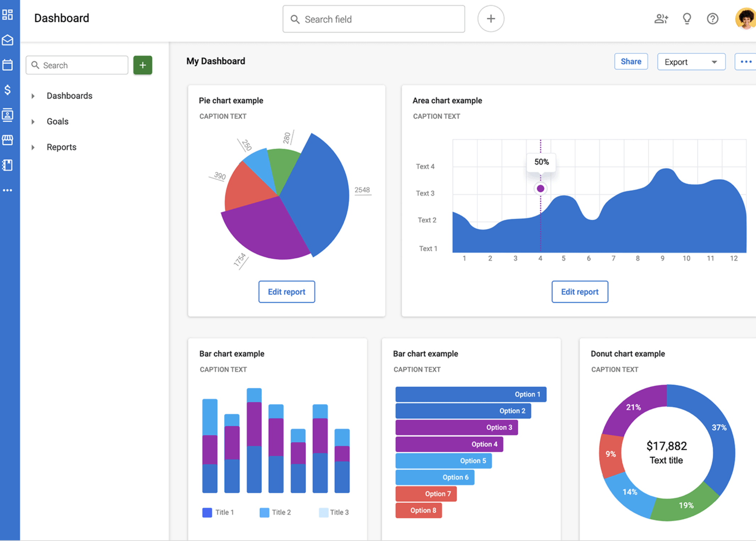
Task: Click the sidebar three-dot overflow icon
Action: (x=8, y=190)
